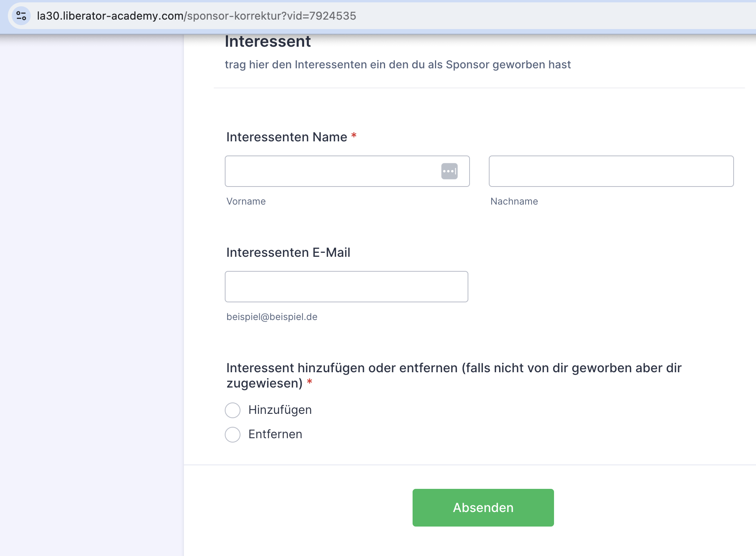
Task: Click the site settings icon in address bar
Action: pos(21,16)
